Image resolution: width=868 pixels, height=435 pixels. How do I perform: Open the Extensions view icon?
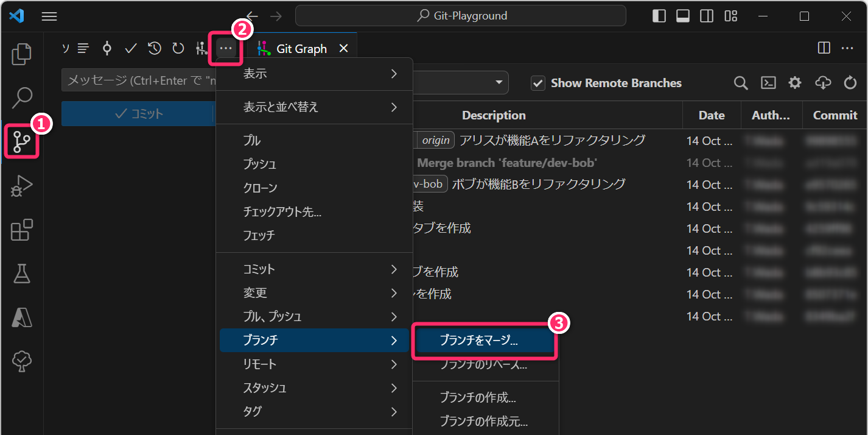click(x=22, y=230)
